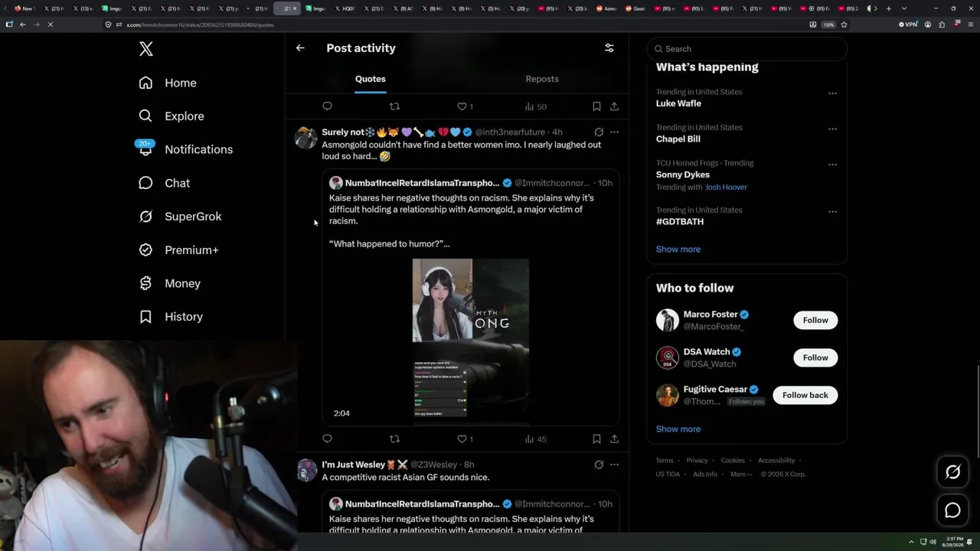980x551 pixels.
Task: Switch to the Reposts tab
Action: [542, 79]
